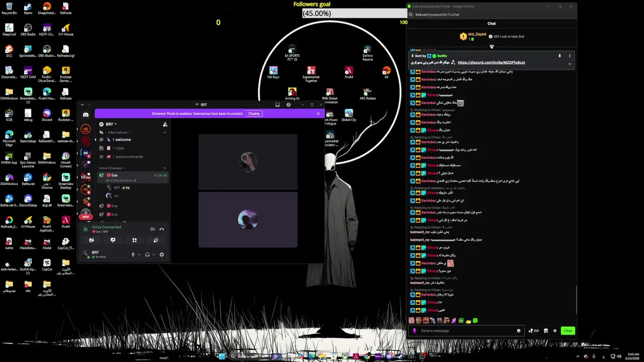Open the orange MT server icon
This screenshot has width=644, height=362.
pyautogui.click(x=86, y=129)
